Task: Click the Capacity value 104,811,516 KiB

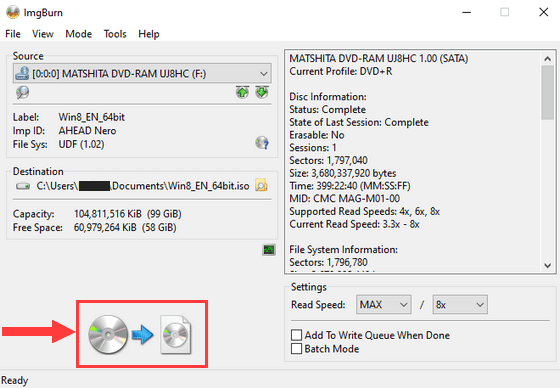Action: (x=108, y=214)
